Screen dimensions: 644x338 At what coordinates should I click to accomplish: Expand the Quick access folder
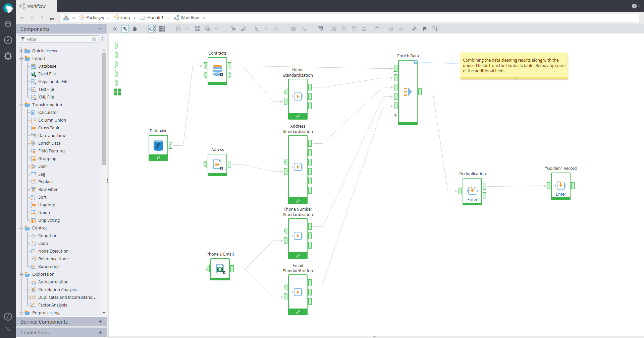click(x=21, y=51)
